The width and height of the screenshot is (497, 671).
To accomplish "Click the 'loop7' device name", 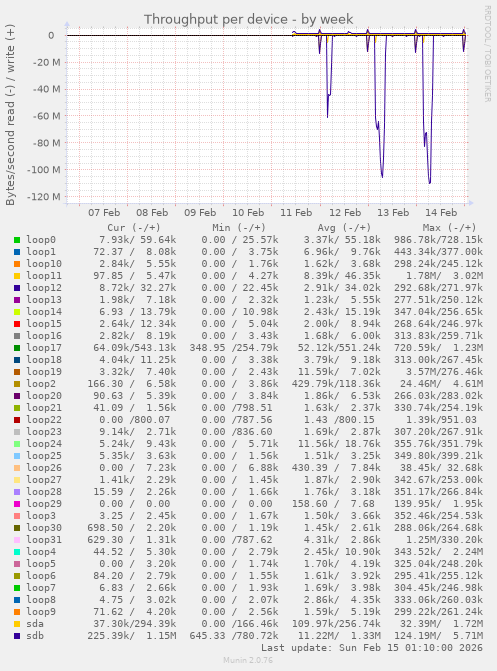I will 41,588.
